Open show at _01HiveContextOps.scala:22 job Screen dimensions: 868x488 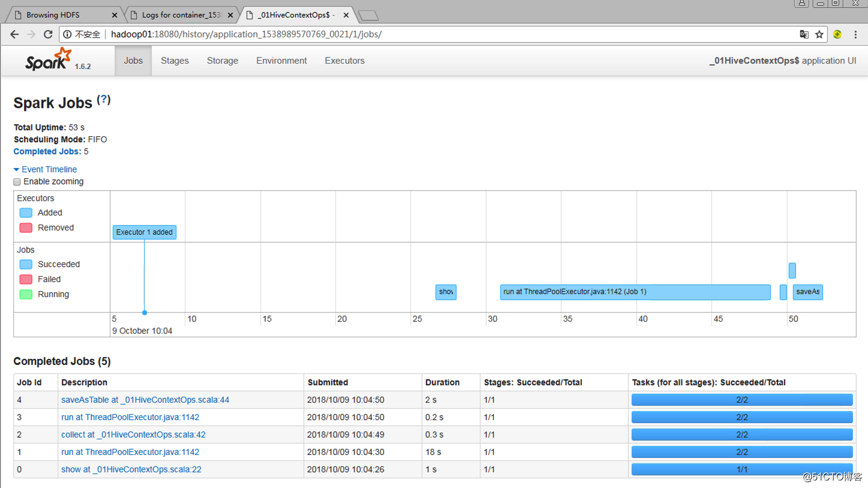131,469
